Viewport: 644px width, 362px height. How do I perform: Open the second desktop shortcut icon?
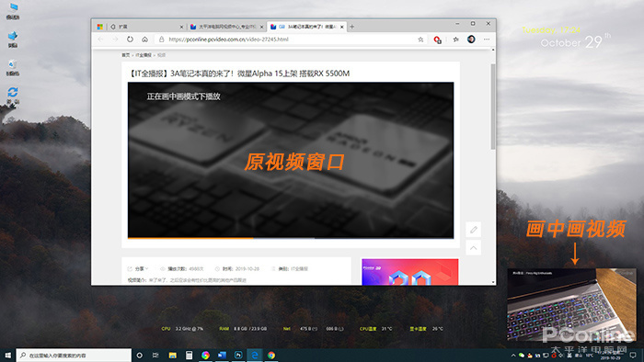tap(13, 40)
